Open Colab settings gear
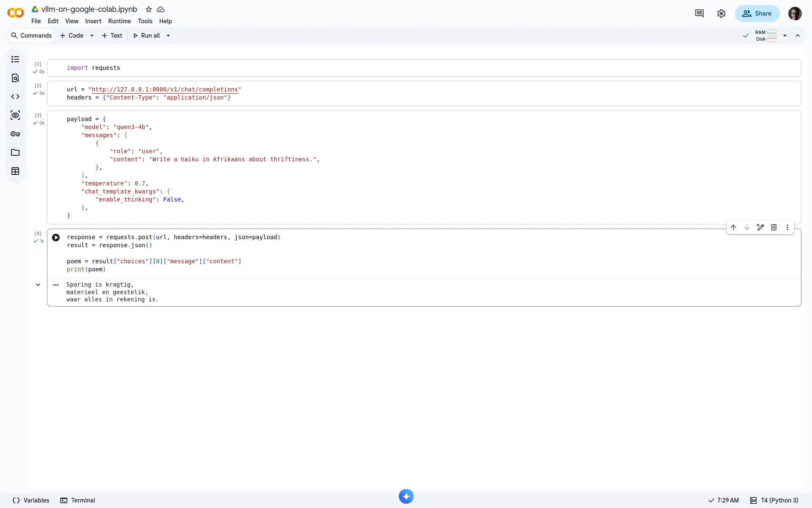 [x=721, y=14]
